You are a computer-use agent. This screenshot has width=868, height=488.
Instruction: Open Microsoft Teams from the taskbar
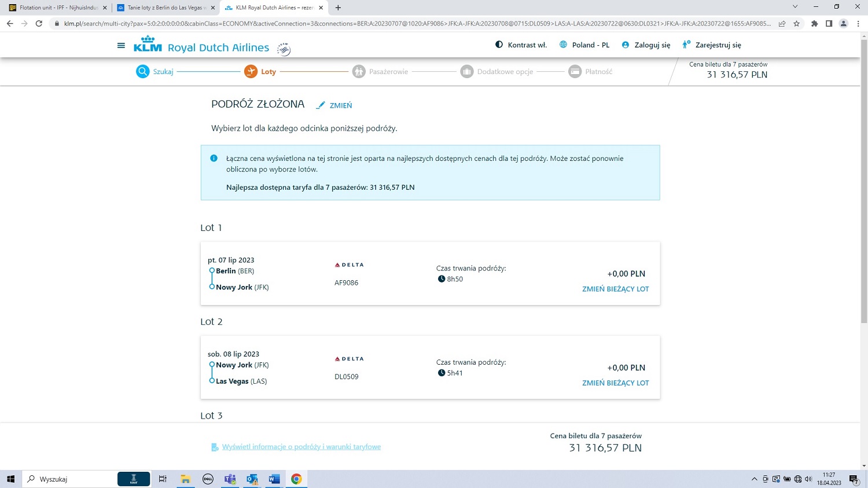click(x=230, y=479)
